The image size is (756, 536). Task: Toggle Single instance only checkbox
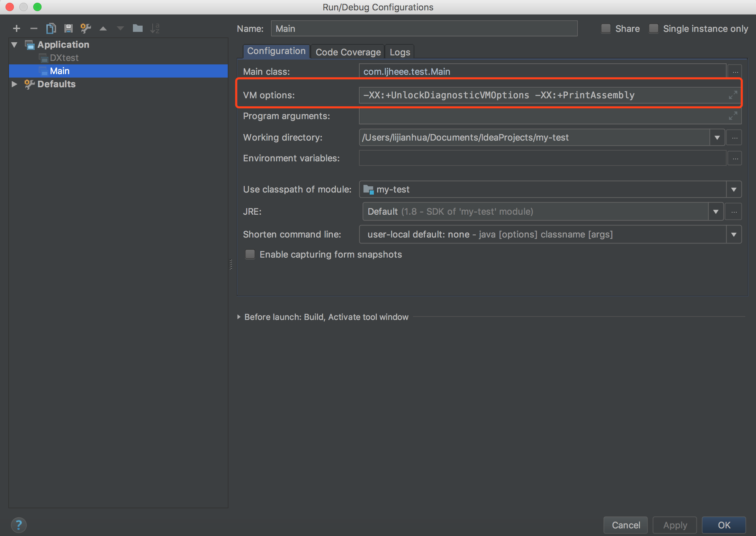[654, 28]
